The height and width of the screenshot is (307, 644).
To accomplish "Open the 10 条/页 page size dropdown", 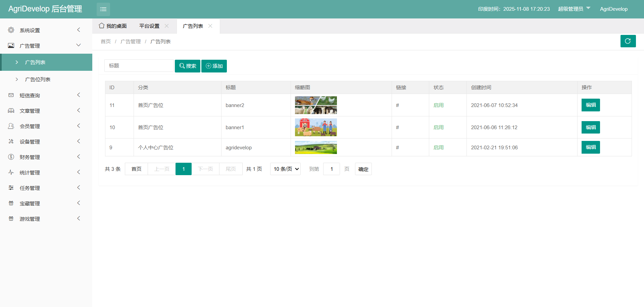I will pyautogui.click(x=285, y=169).
